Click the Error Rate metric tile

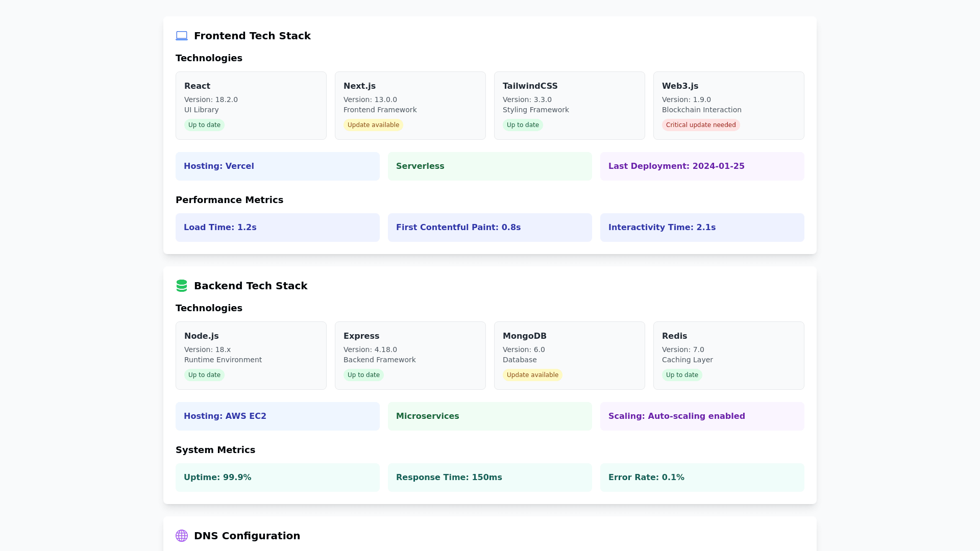[x=702, y=478]
